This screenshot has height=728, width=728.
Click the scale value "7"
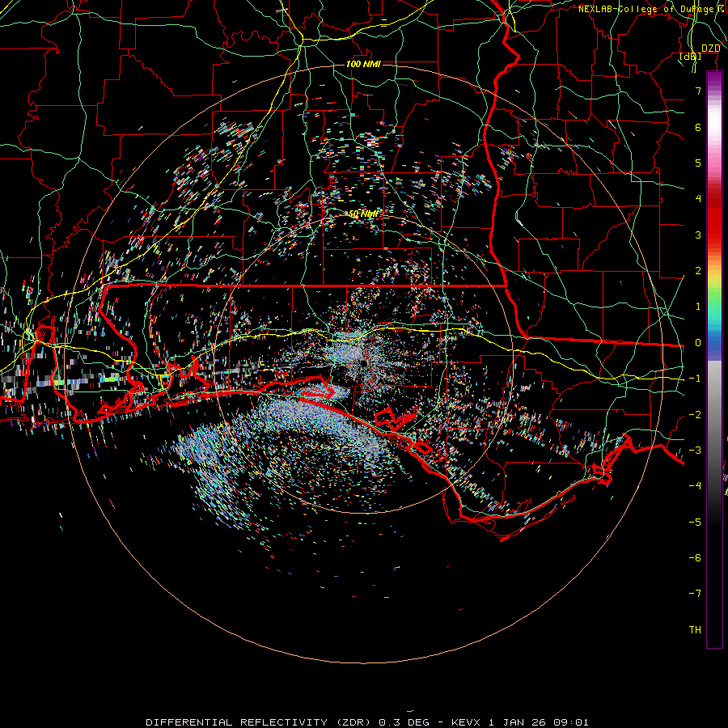[x=698, y=91]
